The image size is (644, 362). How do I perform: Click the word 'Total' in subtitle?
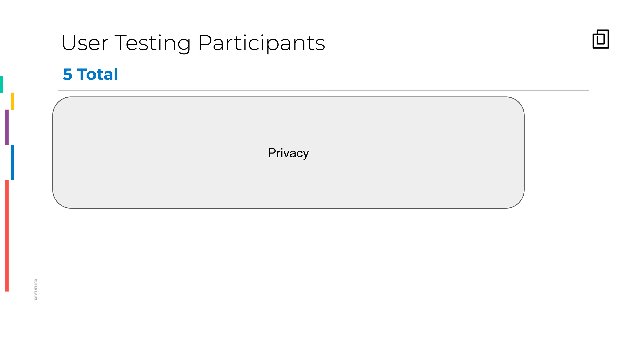[97, 74]
